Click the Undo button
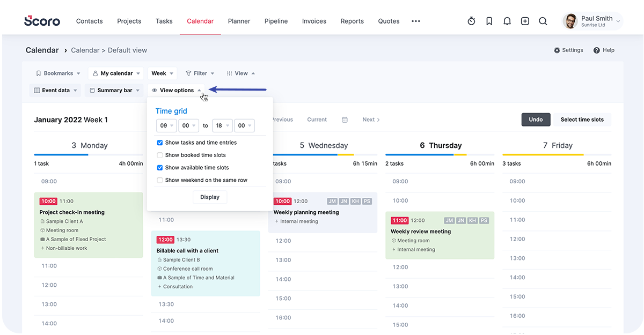Screen dimensions: 644x335 536,120
